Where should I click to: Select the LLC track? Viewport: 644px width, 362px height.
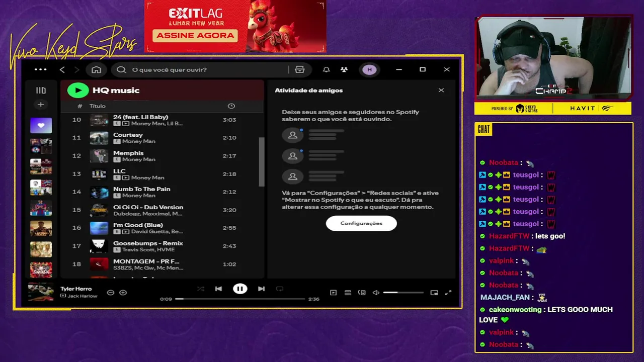tap(162, 174)
